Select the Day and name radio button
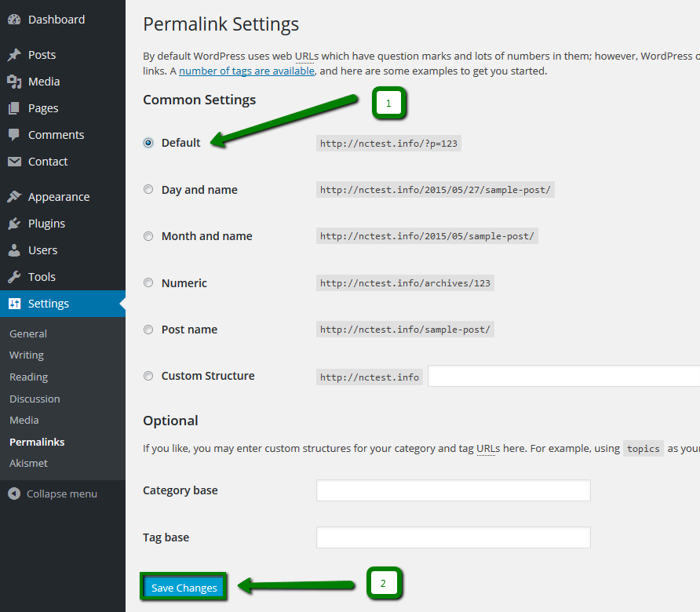This screenshot has width=700, height=612. tap(148, 190)
